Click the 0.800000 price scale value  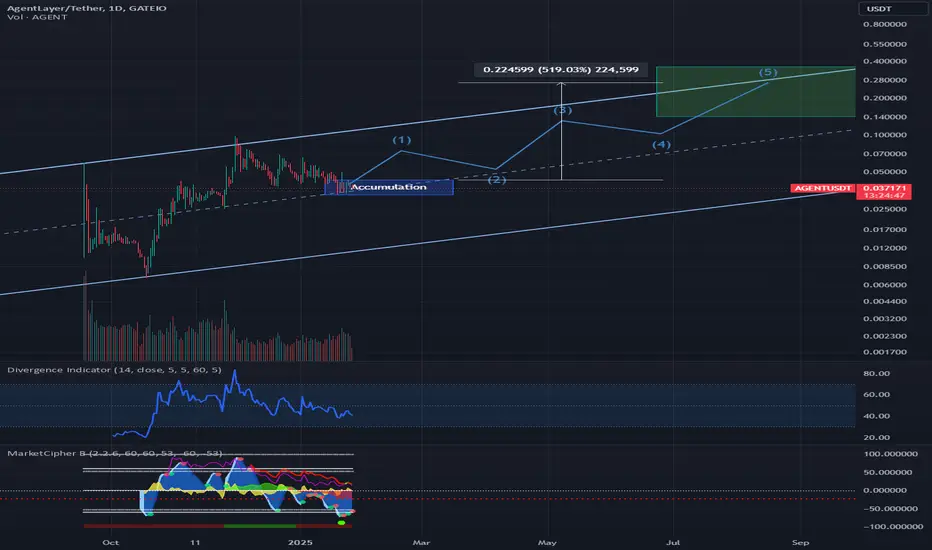point(885,24)
